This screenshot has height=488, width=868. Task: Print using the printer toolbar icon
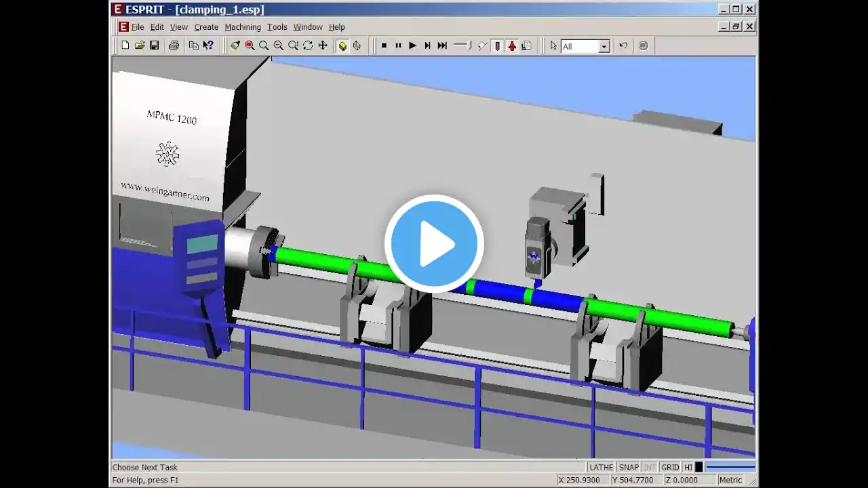point(174,45)
